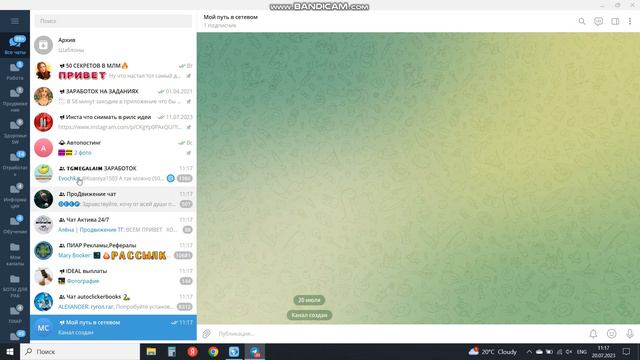Switch to the Работа folder

point(15,70)
